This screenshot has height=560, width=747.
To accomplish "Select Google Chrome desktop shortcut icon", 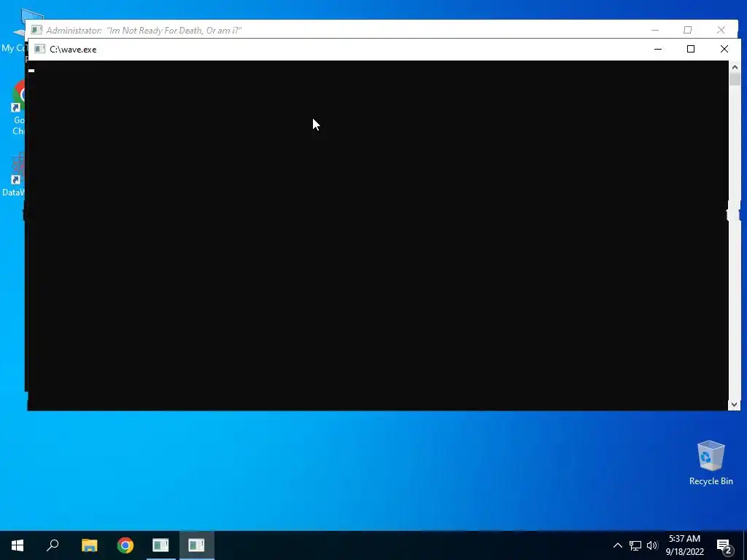I will pyautogui.click(x=18, y=107).
